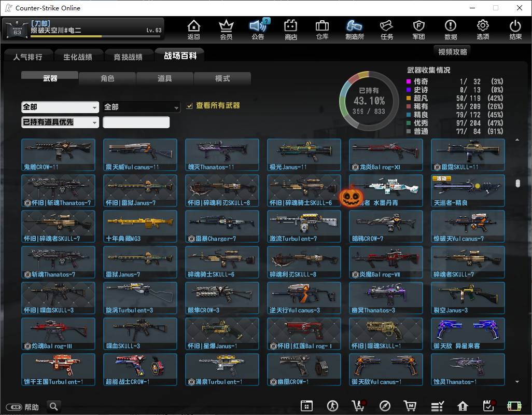Image resolution: width=532 pixels, height=415 pixels.
Task: Switch to the 竞技战绩 tab
Action: tap(128, 57)
